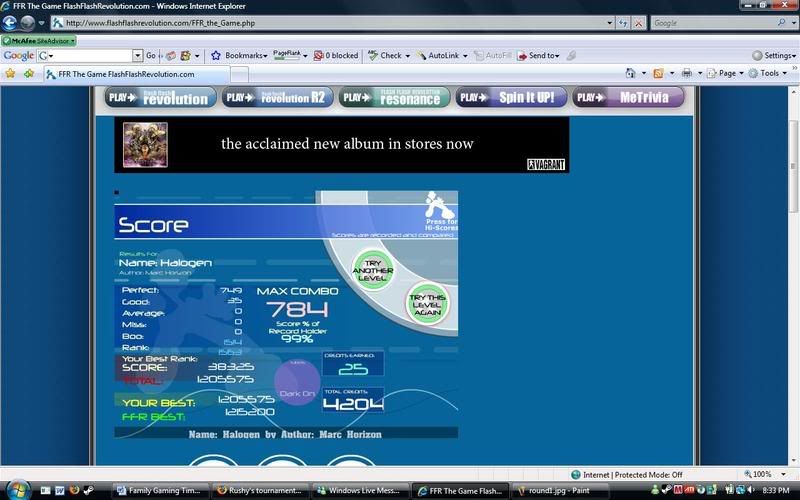The height and width of the screenshot is (500, 800).
Task: Open the Spin it UP! game tab
Action: coord(511,97)
